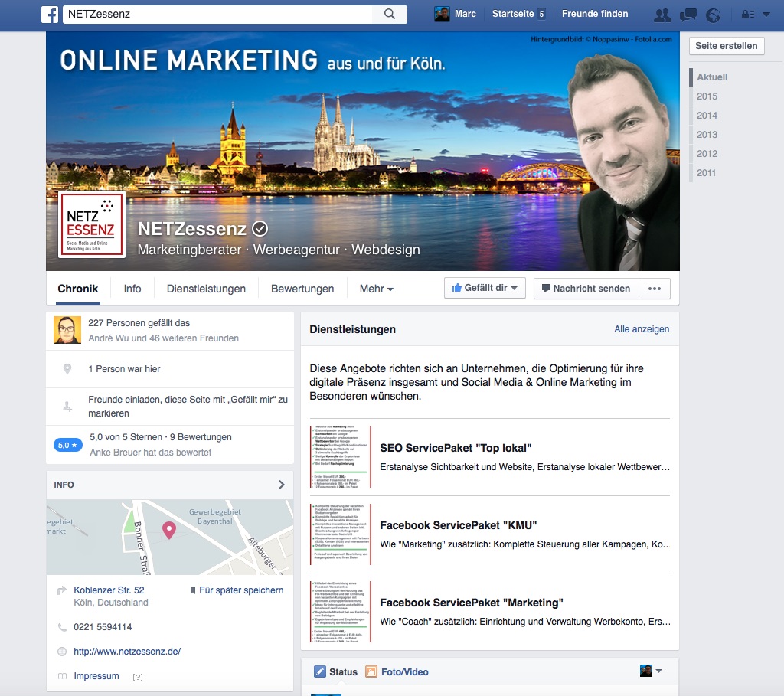Expand the Mehr tab dropdown

(x=377, y=289)
